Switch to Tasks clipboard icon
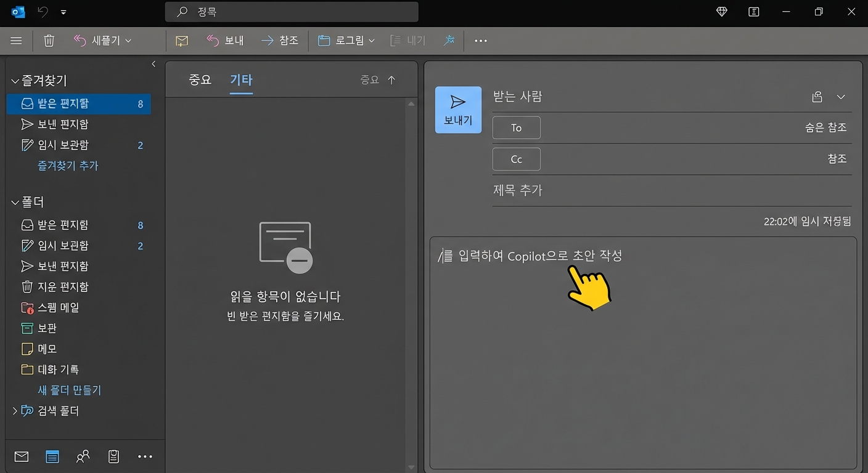This screenshot has width=868, height=473. [x=113, y=456]
